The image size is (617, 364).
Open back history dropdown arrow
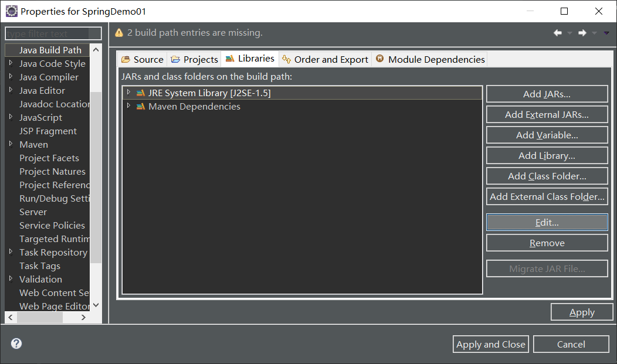click(x=569, y=33)
